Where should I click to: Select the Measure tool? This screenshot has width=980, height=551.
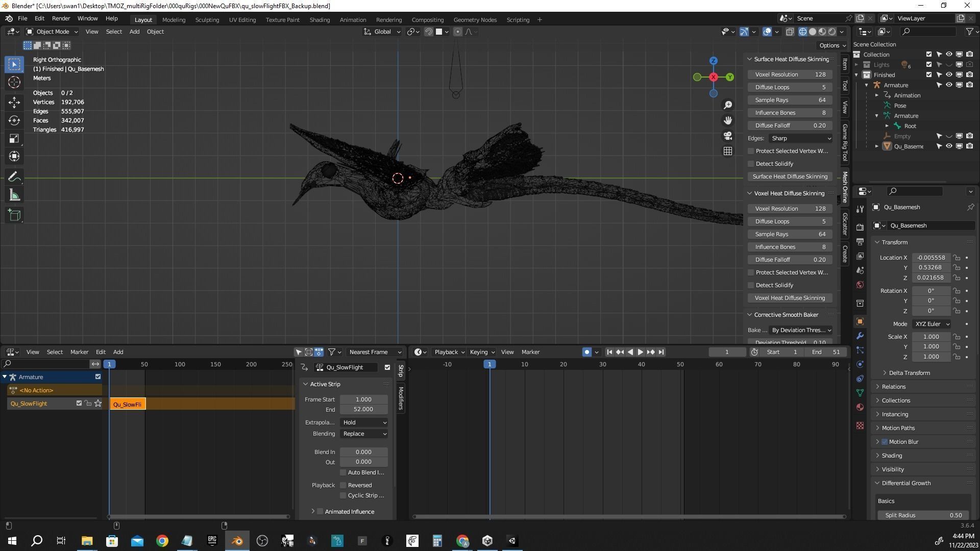point(14,195)
